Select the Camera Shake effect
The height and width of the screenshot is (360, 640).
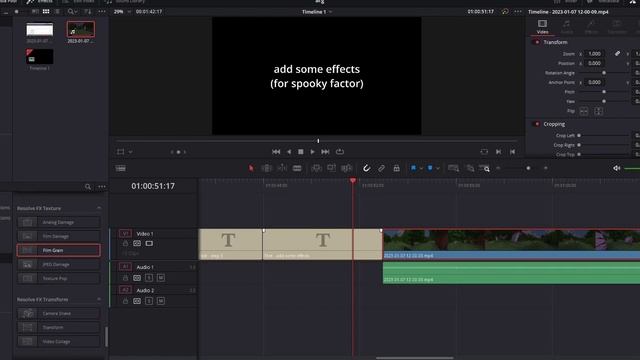(59, 313)
